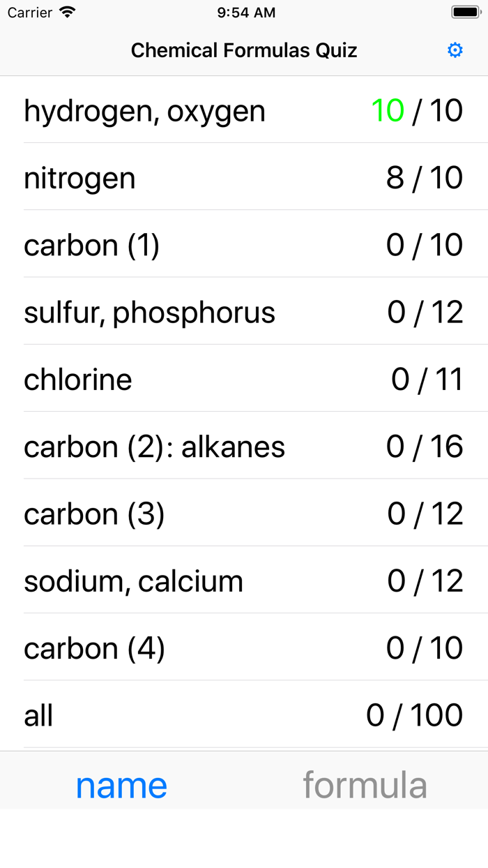Image resolution: width=488 pixels, height=868 pixels.
Task: Open the chlorine quiz
Action: point(244,379)
